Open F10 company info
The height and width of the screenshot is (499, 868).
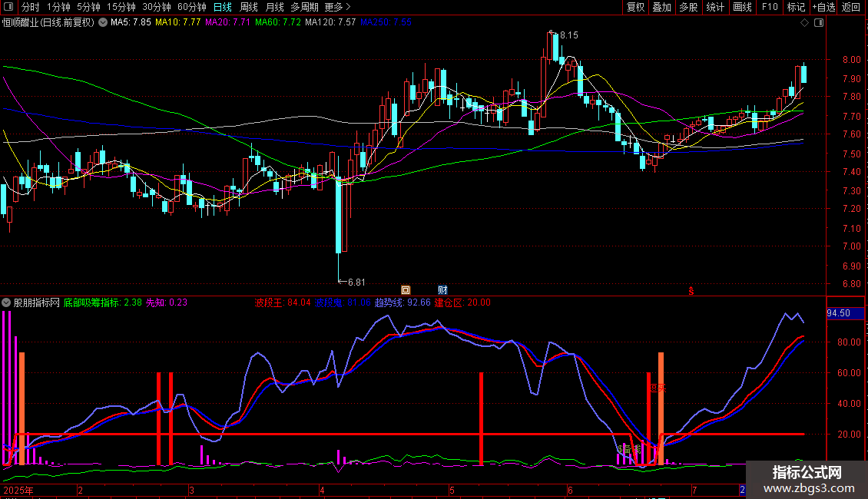pos(770,7)
